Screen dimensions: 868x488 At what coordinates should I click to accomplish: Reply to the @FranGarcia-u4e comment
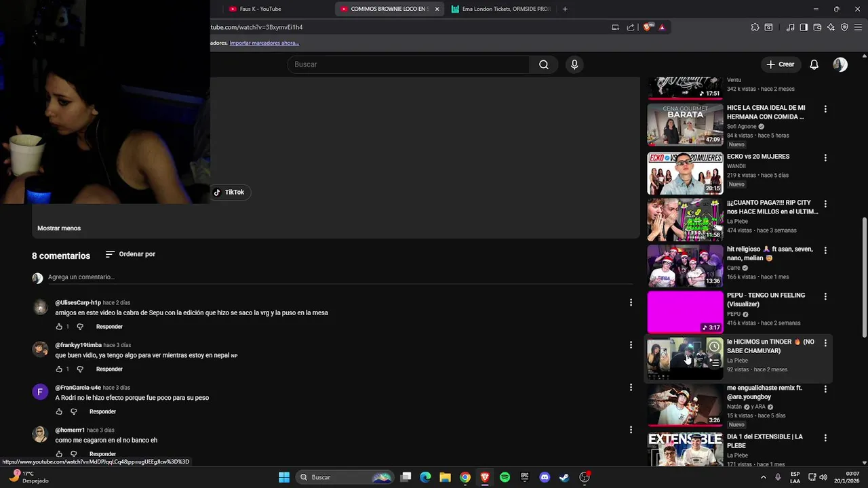tap(102, 411)
